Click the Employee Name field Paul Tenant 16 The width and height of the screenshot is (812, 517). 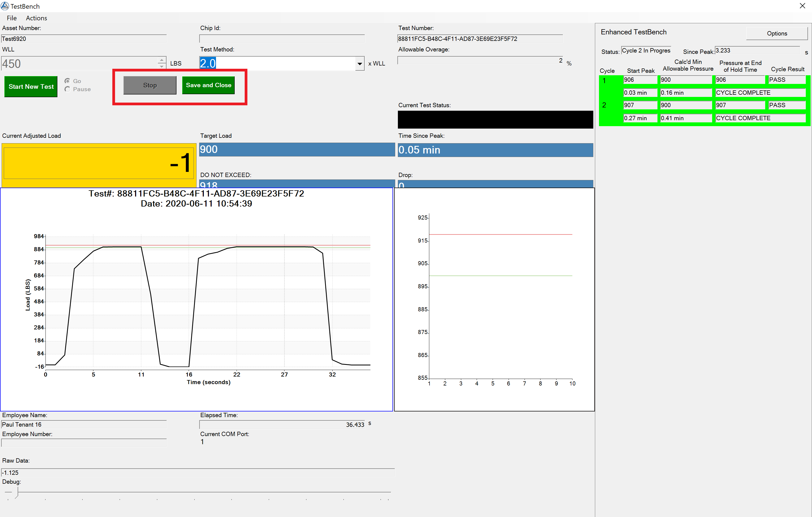(x=84, y=425)
